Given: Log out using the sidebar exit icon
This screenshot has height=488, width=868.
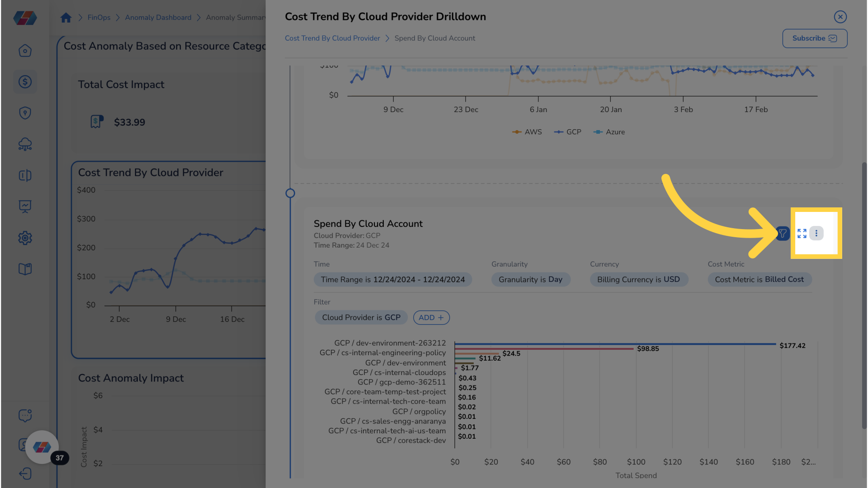Looking at the screenshot, I should click(25, 474).
